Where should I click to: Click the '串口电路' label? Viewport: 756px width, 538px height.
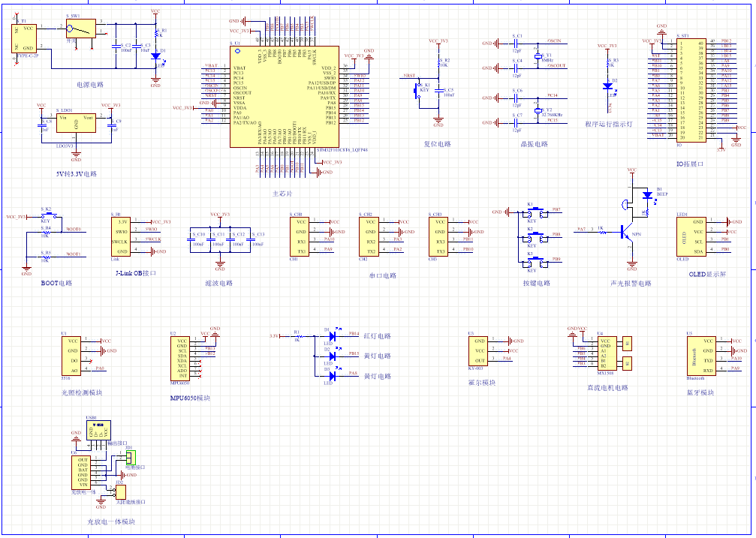(x=383, y=275)
